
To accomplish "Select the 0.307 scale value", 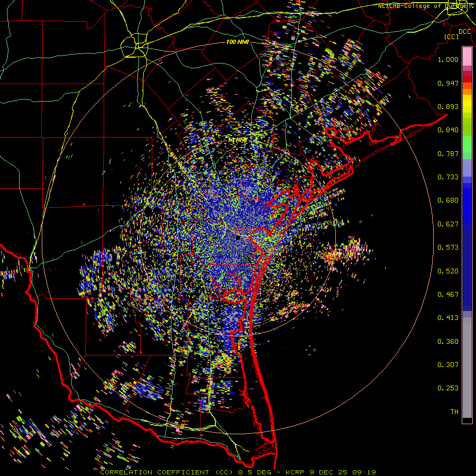I will [448, 364].
